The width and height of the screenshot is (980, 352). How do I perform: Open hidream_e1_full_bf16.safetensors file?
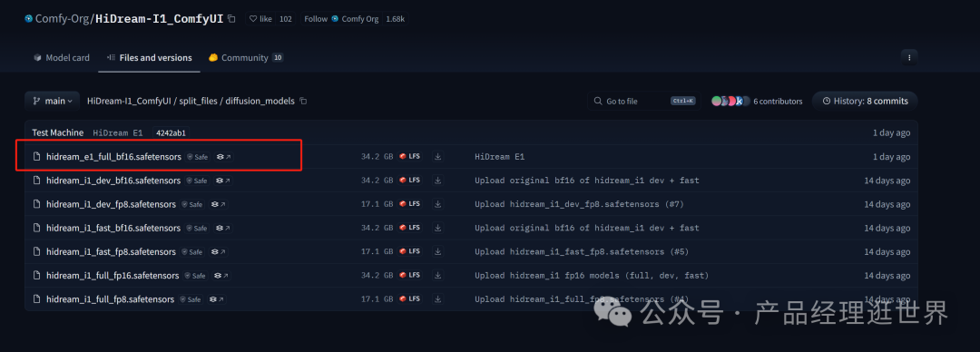[113, 157]
